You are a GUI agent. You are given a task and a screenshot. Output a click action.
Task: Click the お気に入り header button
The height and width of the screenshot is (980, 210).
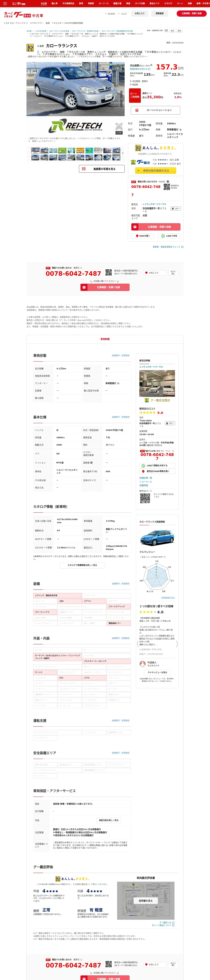(x=140, y=13)
